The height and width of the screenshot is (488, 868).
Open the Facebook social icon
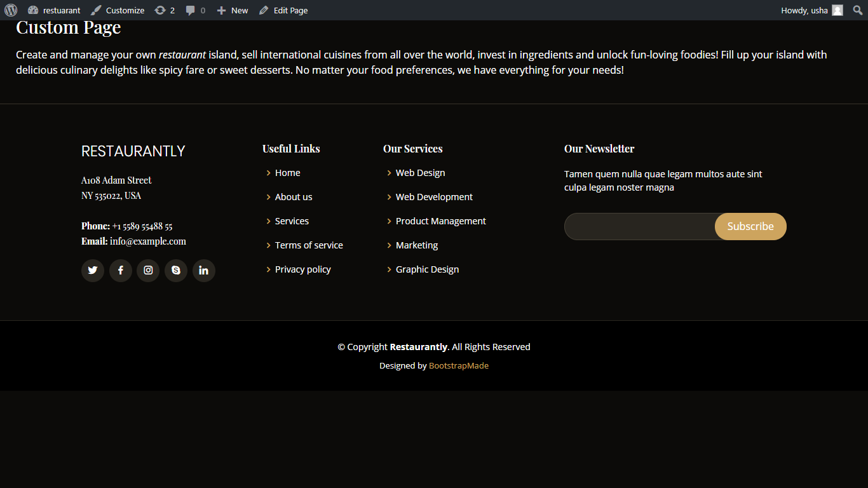click(121, 271)
